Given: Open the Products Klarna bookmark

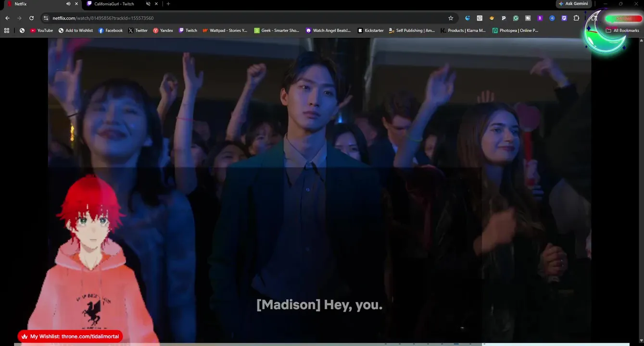Looking at the screenshot, I should tap(463, 30).
